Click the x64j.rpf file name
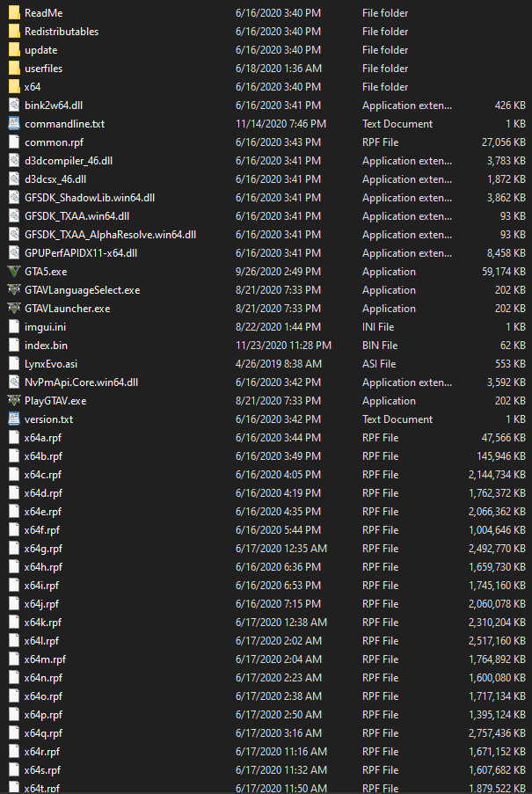532x794 pixels. [41, 603]
